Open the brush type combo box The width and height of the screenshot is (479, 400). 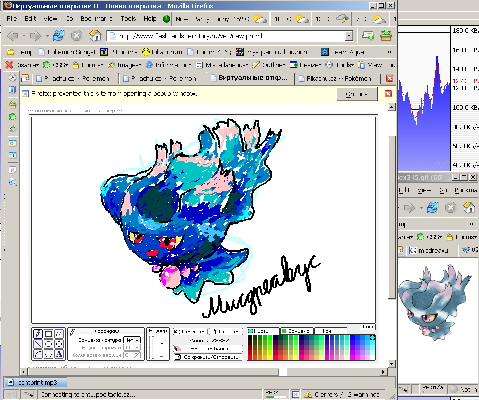[x=132, y=340]
